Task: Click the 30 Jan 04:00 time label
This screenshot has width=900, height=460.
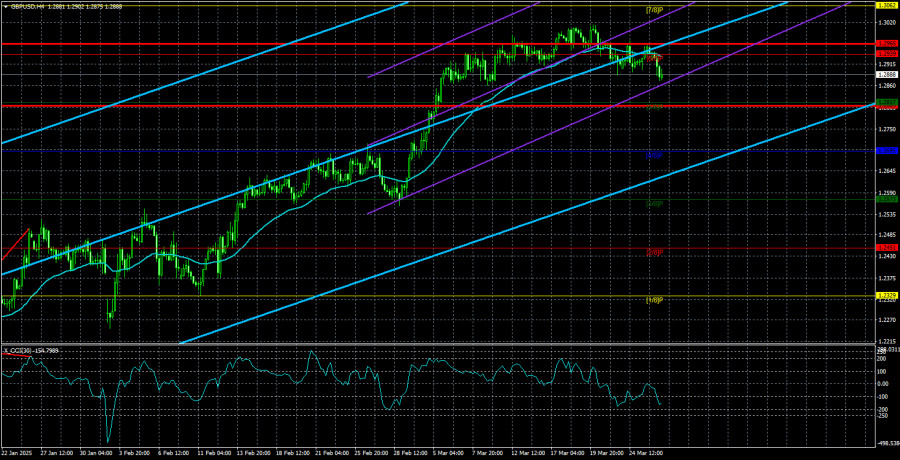Action: (x=95, y=454)
